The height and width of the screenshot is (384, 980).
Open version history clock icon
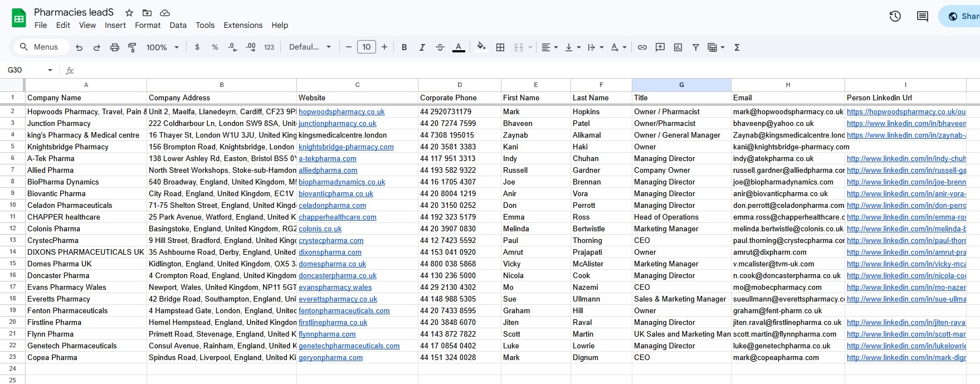click(895, 16)
